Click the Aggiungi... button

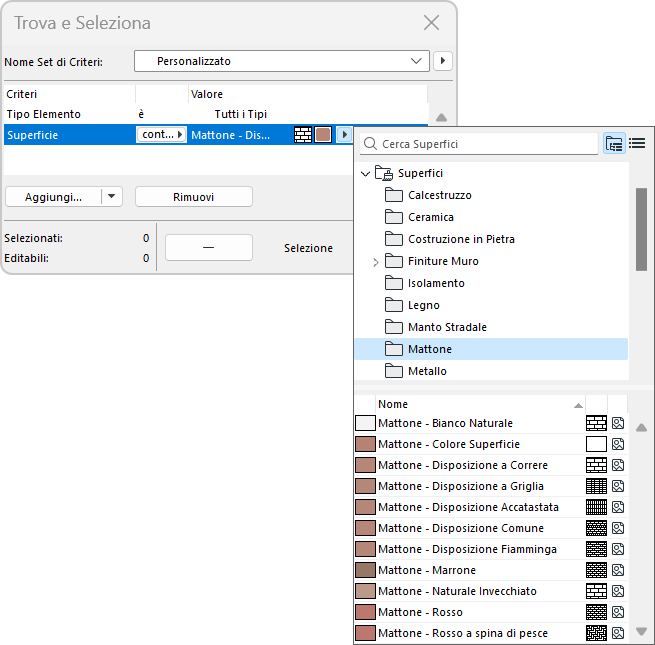pos(53,196)
